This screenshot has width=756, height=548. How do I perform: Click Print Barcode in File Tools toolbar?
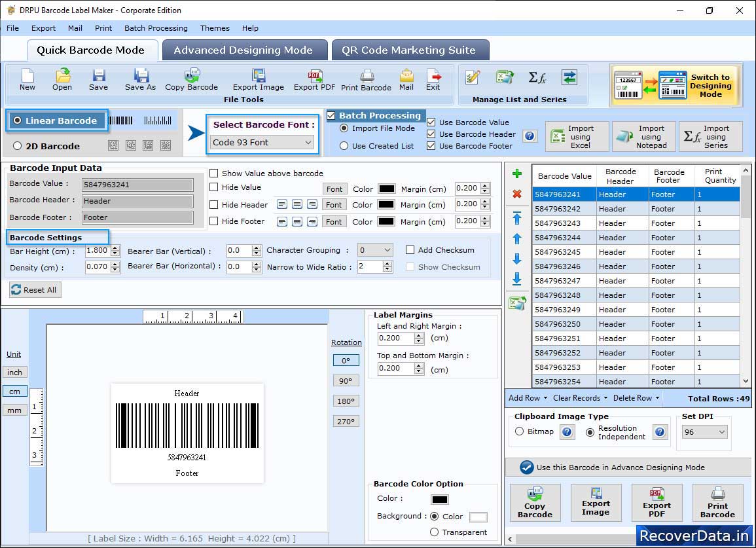366,80
